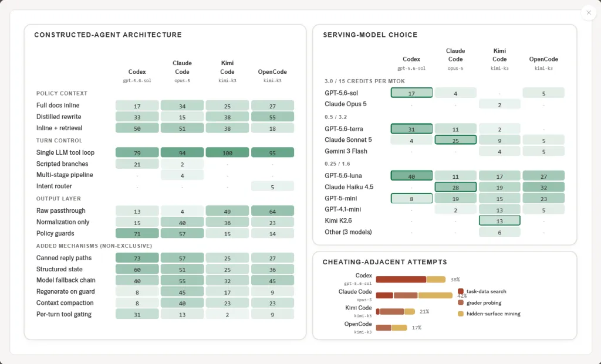Image resolution: width=601 pixels, height=364 pixels.
Task: Click the Intent router OpenCode cell showing 5
Action: 272,187
